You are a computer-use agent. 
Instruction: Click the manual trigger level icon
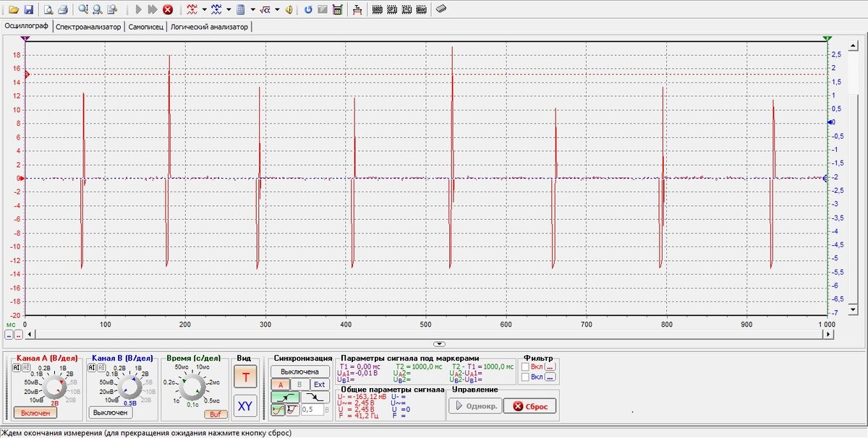coord(292,410)
